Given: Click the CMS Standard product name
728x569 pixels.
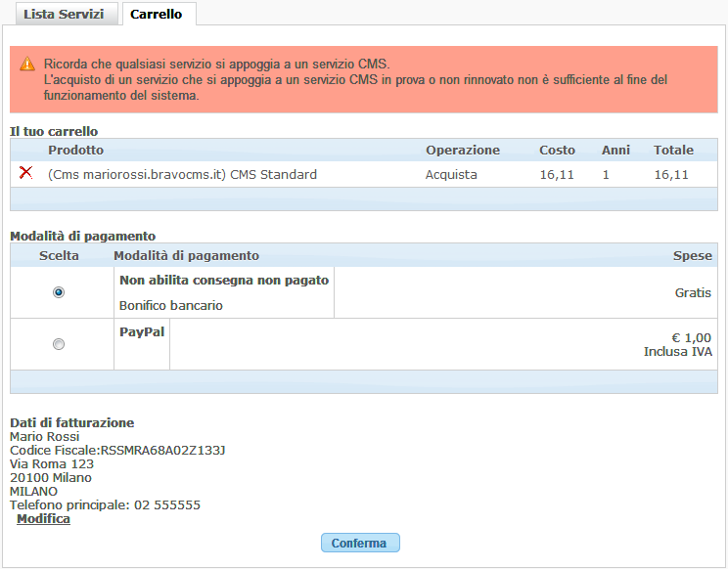Looking at the screenshot, I should 182,175.
